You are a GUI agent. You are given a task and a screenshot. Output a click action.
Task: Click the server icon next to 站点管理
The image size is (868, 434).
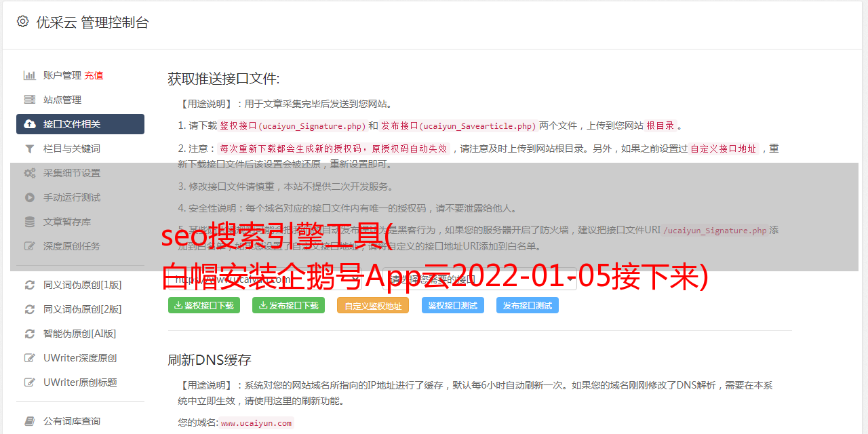coord(30,100)
